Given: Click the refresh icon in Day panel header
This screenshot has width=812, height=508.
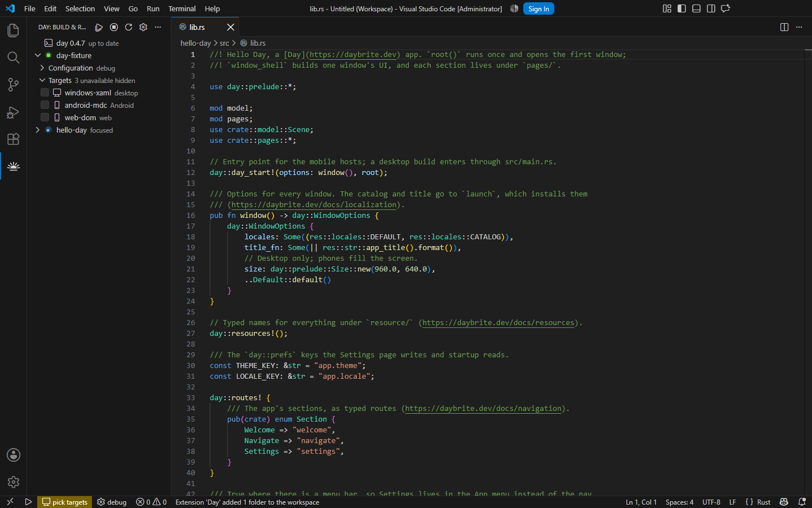Looking at the screenshot, I should (129, 27).
